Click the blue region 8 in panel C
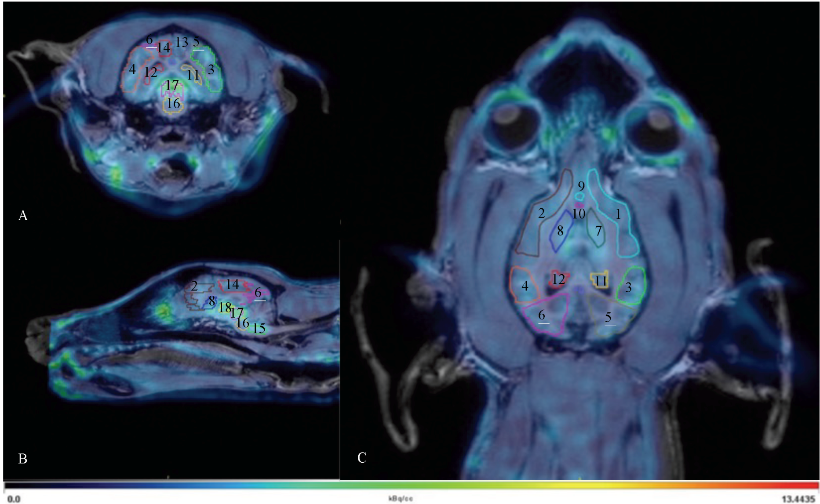 (561, 231)
